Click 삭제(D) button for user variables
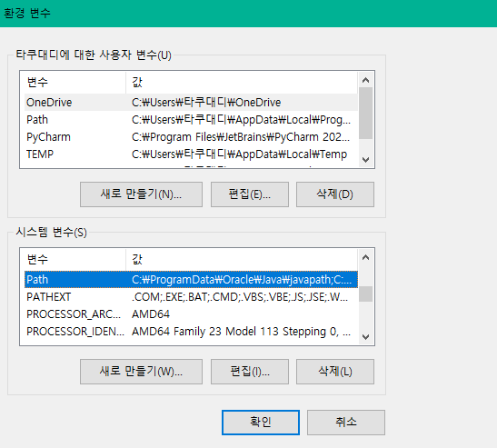The width and height of the screenshot is (497, 448). click(335, 194)
